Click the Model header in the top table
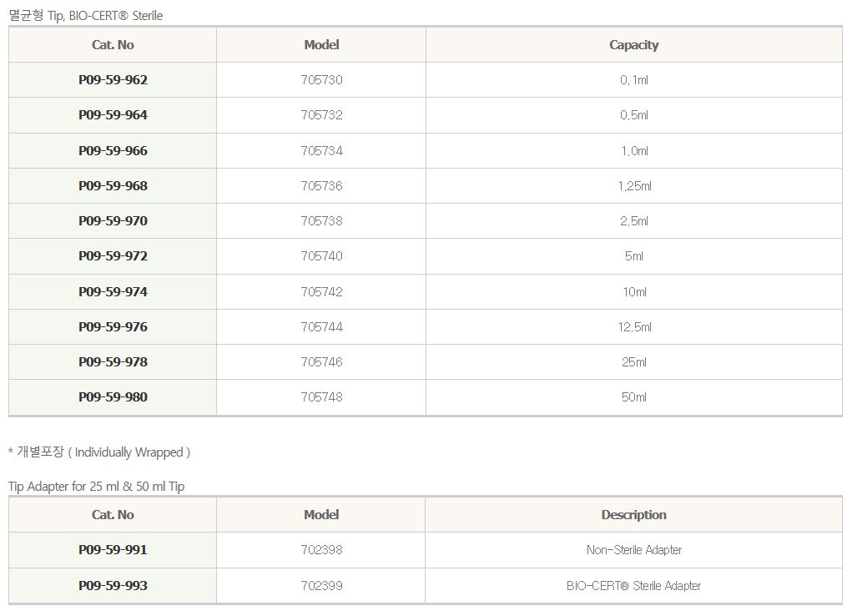852x616 pixels. [x=321, y=45]
